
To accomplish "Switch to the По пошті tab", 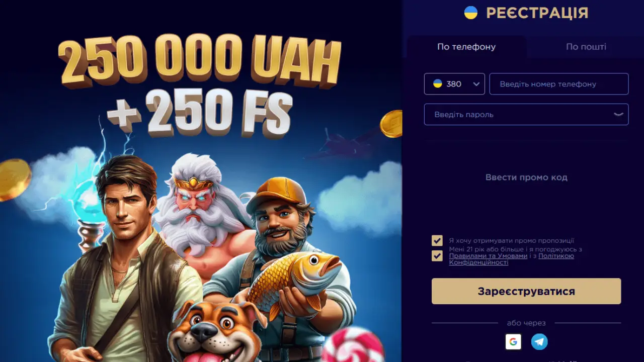I will [586, 47].
